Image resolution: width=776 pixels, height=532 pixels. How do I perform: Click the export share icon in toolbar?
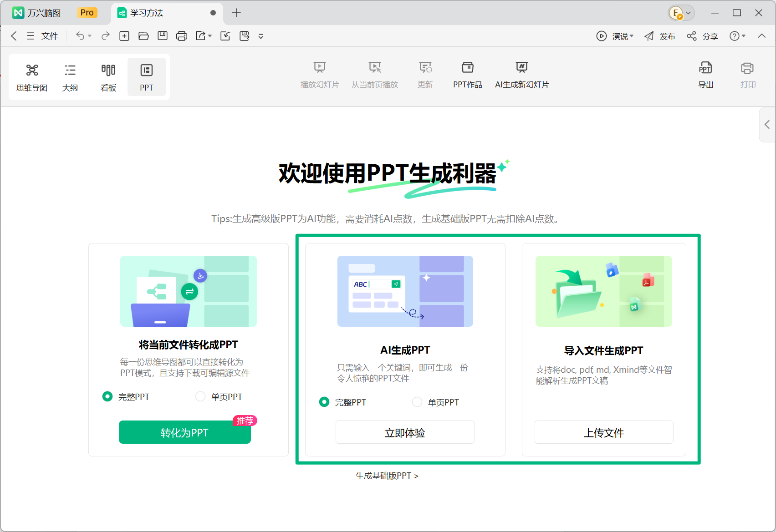(201, 36)
